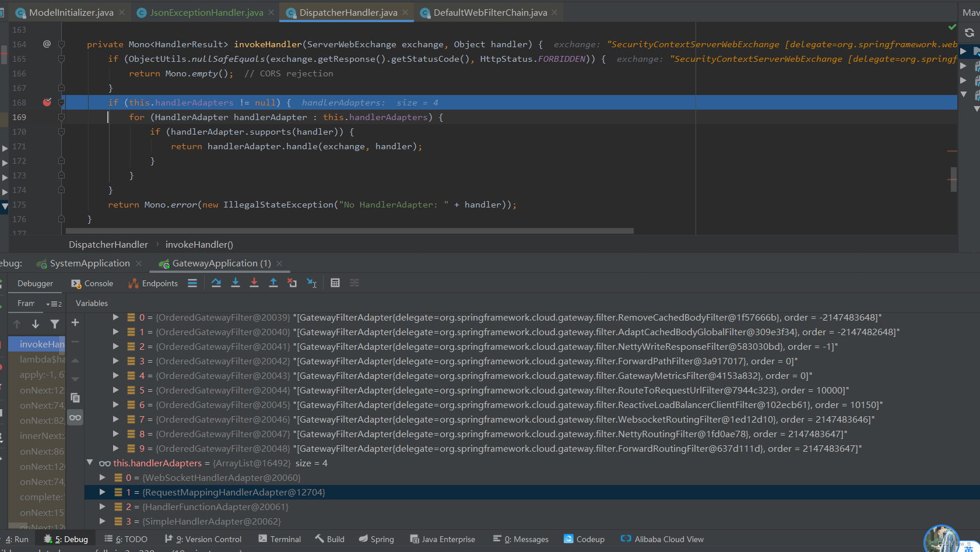Expand SimpleHandlerAdapter@20062 entry
980x552 pixels.
tap(103, 521)
